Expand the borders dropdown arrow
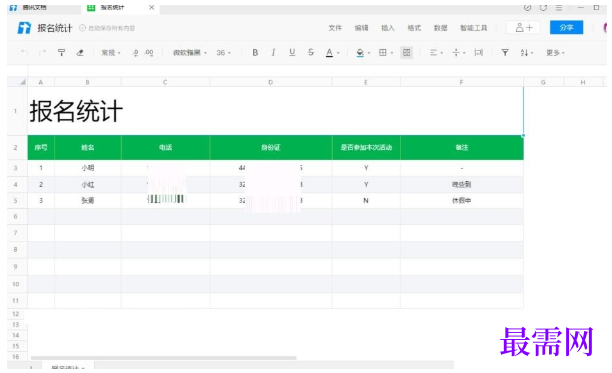The height and width of the screenshot is (373, 612). coord(391,53)
